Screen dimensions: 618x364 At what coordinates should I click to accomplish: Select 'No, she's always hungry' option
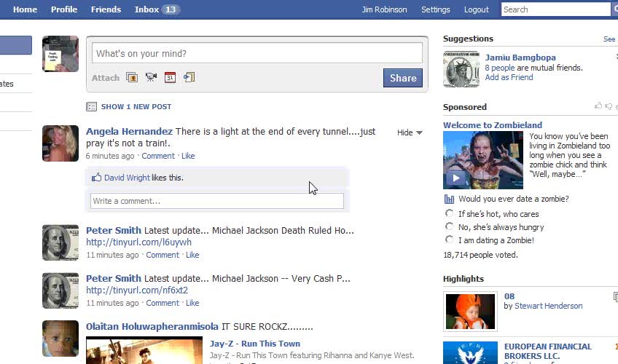click(x=449, y=226)
